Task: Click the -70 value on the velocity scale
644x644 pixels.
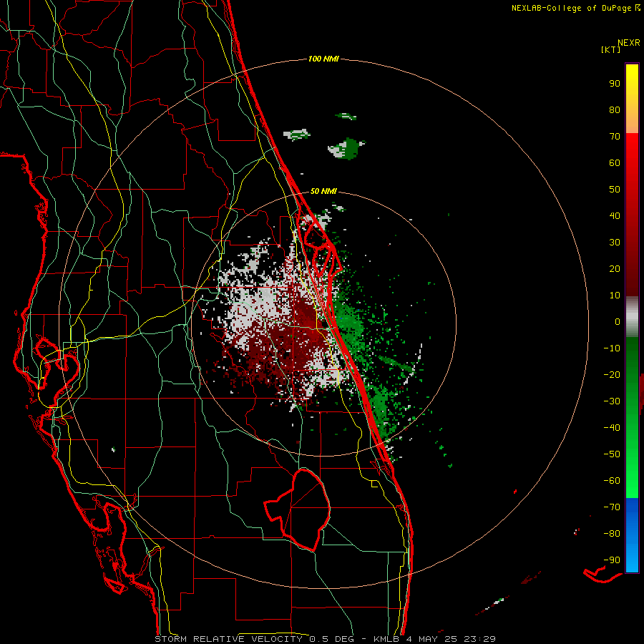Action: point(612,507)
